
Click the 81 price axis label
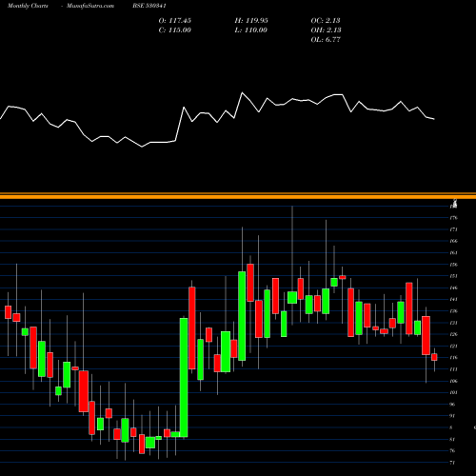pyautogui.click(x=452, y=439)
